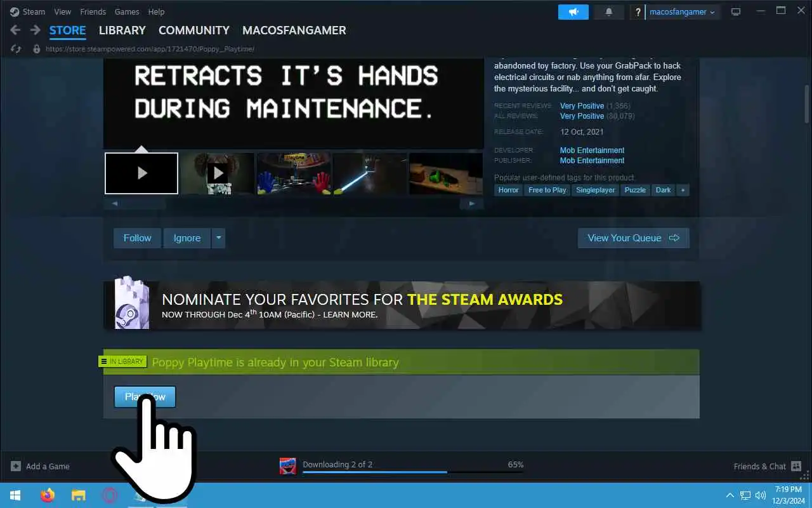Select the Free to Play tag
The image size is (812, 508).
pyautogui.click(x=547, y=190)
